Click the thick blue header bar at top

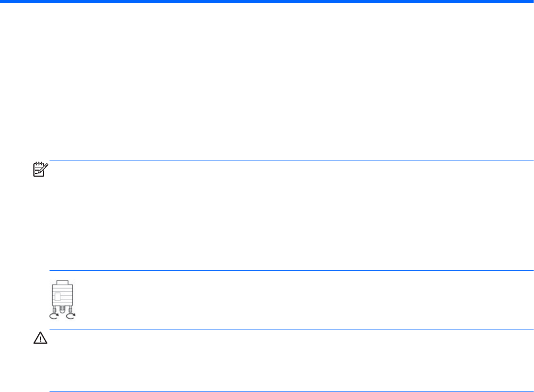click(x=267, y=2)
